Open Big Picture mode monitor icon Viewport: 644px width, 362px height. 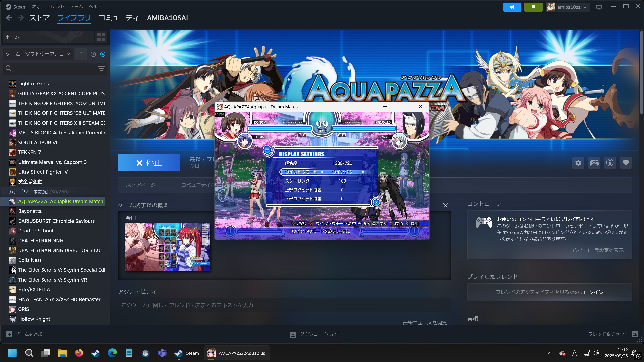[599, 7]
